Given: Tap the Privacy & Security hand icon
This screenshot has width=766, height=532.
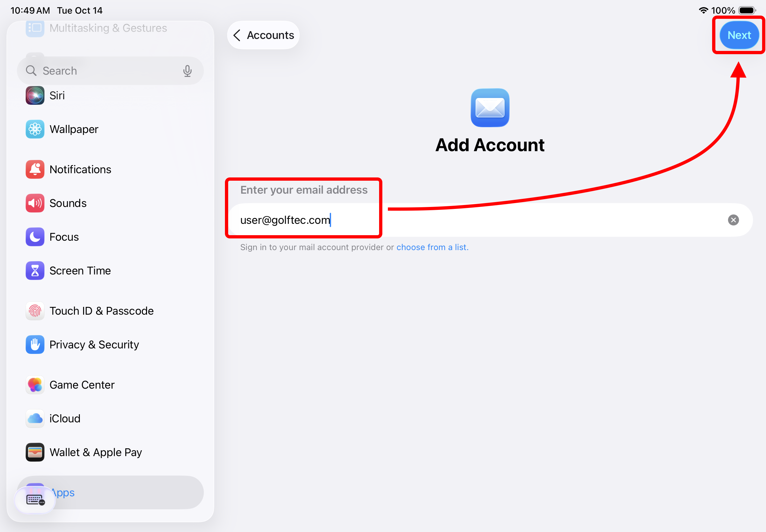Looking at the screenshot, I should (x=35, y=345).
